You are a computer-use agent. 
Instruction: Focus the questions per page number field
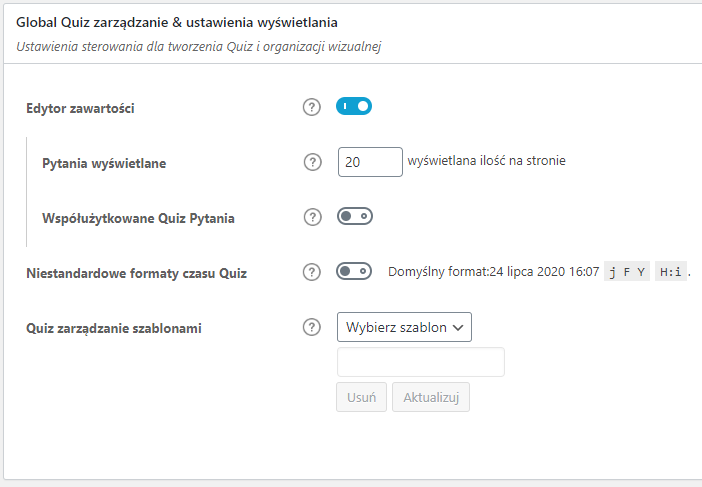(x=370, y=161)
